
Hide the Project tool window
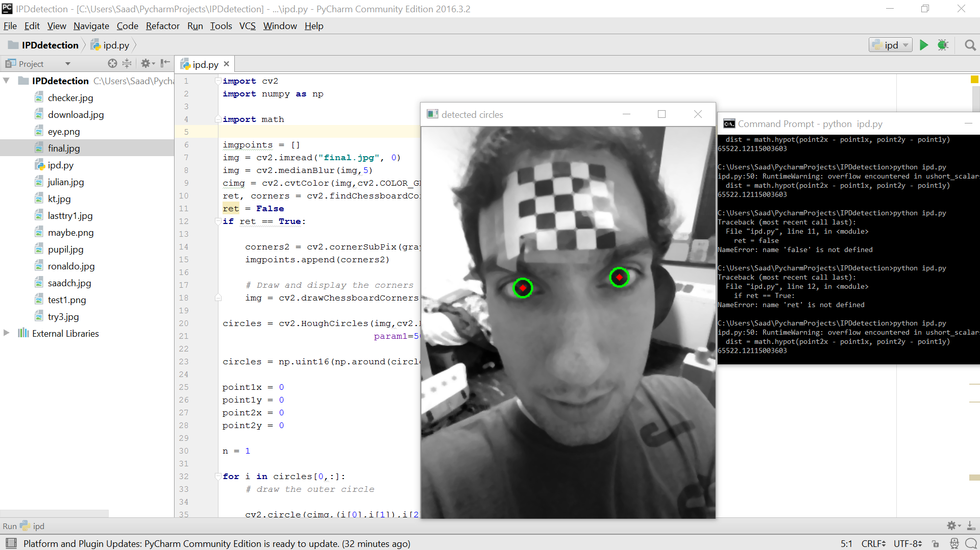pyautogui.click(x=165, y=63)
